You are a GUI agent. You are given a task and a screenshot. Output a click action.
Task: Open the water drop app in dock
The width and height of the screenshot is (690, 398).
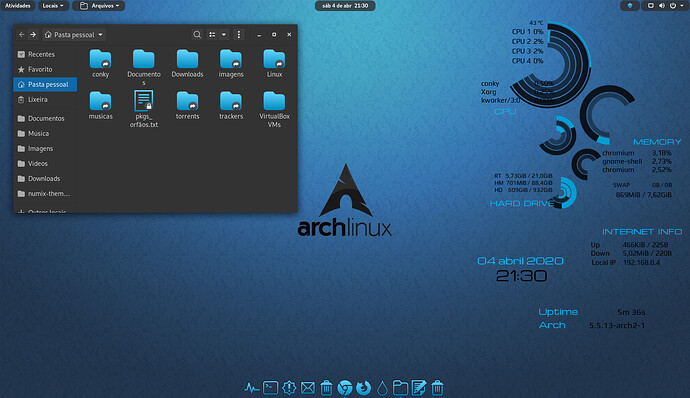[382, 388]
